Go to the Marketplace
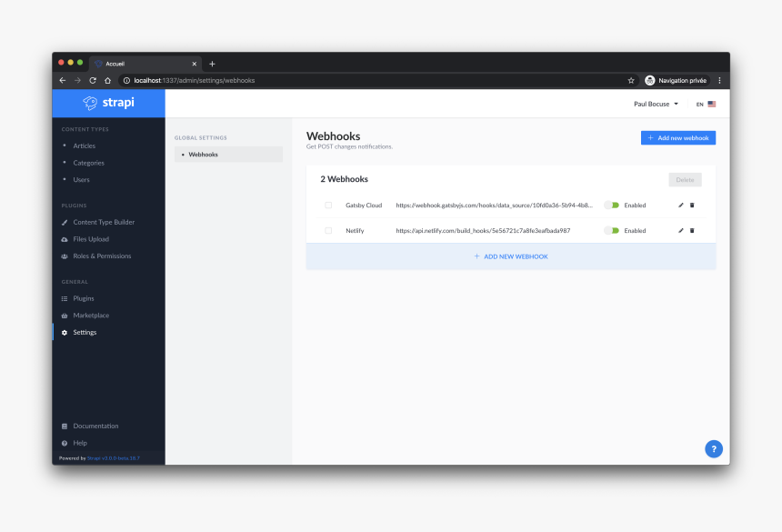 click(91, 316)
